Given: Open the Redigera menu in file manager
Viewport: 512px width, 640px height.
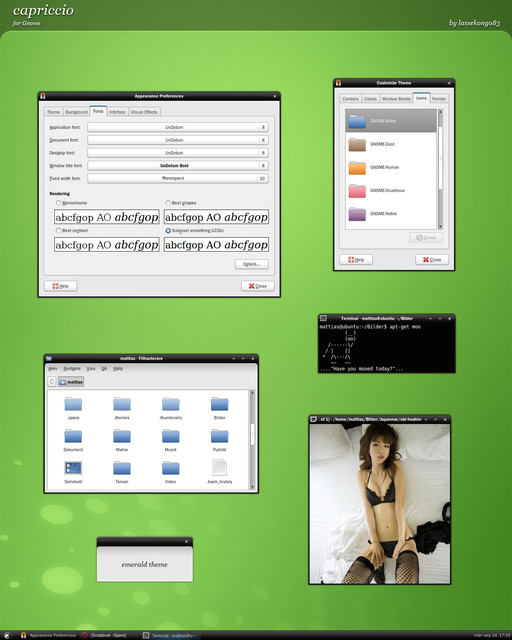Looking at the screenshot, I should click(x=72, y=369).
